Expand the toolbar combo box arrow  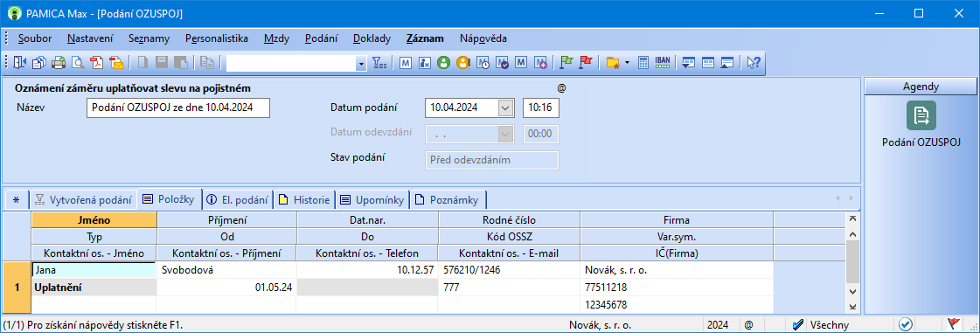[x=361, y=63]
